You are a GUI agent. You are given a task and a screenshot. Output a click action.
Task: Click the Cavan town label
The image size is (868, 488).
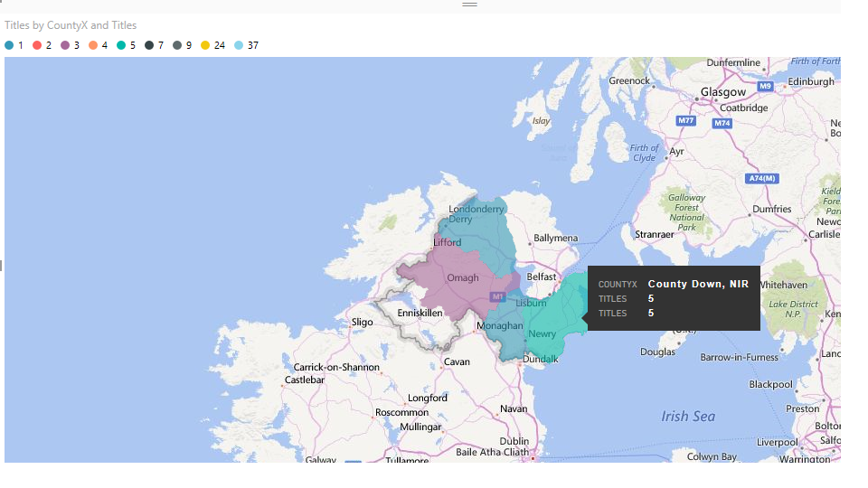(457, 361)
